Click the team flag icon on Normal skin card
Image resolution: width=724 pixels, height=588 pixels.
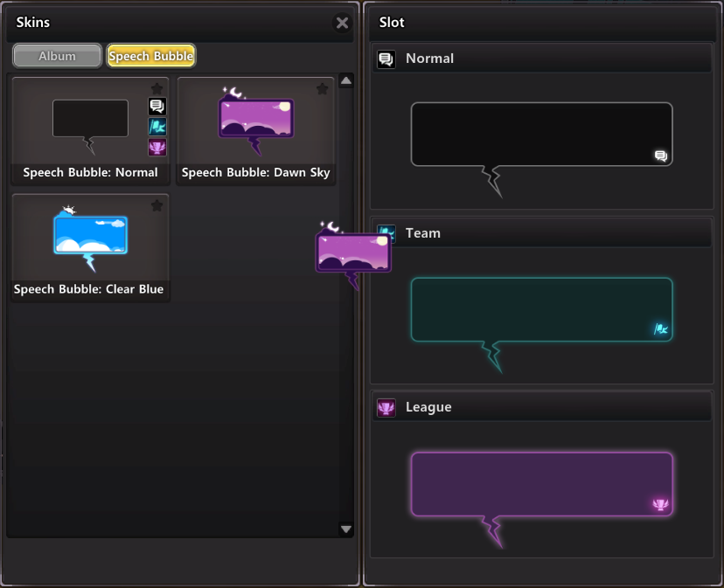tap(157, 127)
